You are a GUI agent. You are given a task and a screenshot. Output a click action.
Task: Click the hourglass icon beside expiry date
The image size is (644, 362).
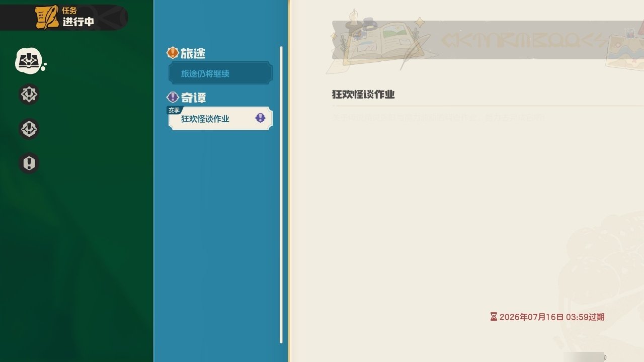pyautogui.click(x=494, y=317)
